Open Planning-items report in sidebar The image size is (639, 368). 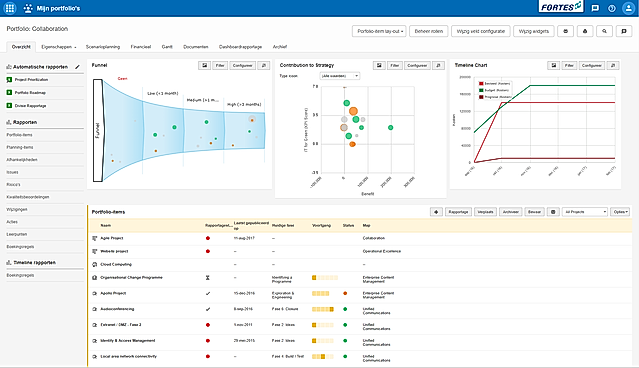[20, 148]
